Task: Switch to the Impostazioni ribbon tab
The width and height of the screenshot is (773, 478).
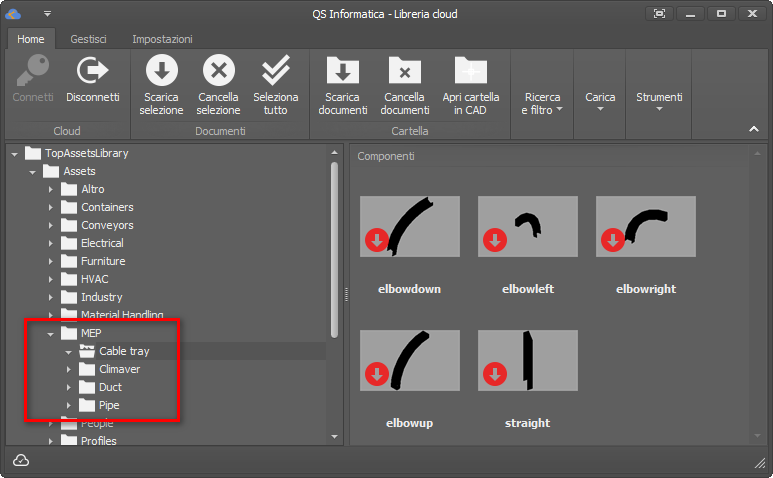Action: click(162, 39)
